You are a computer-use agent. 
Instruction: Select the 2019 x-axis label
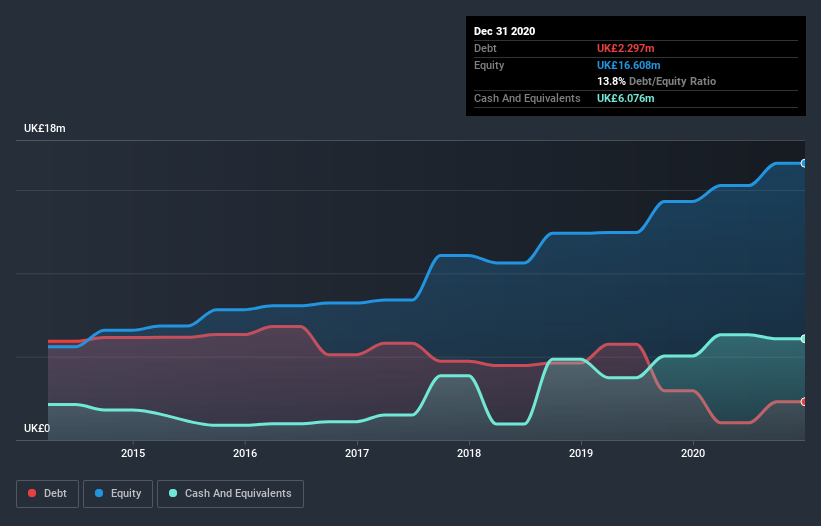tap(581, 453)
